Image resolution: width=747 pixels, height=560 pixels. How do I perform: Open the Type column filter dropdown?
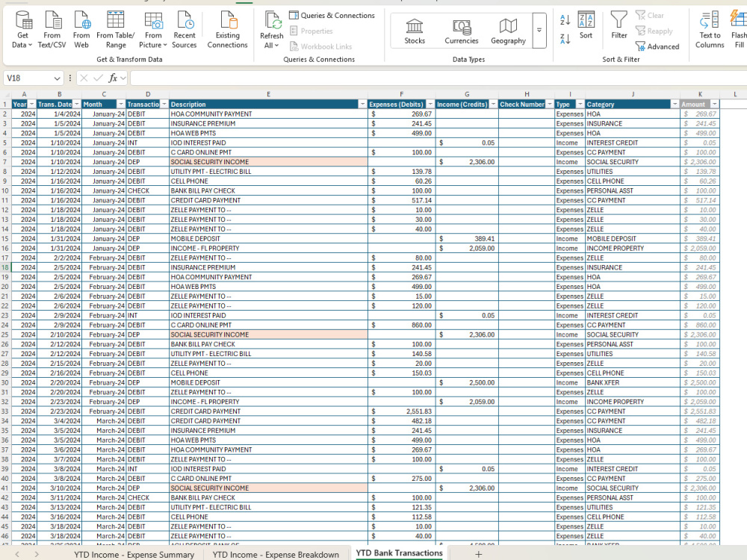pyautogui.click(x=580, y=105)
